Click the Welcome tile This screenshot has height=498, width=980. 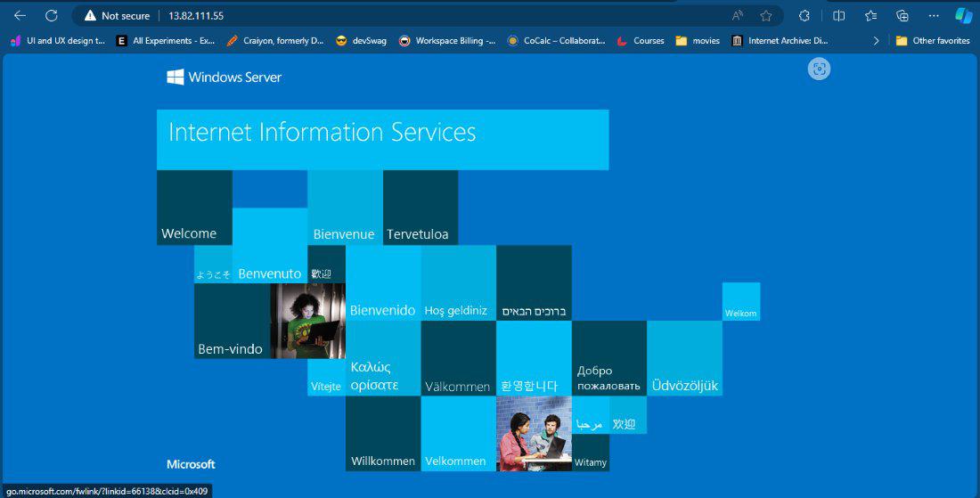(194, 208)
